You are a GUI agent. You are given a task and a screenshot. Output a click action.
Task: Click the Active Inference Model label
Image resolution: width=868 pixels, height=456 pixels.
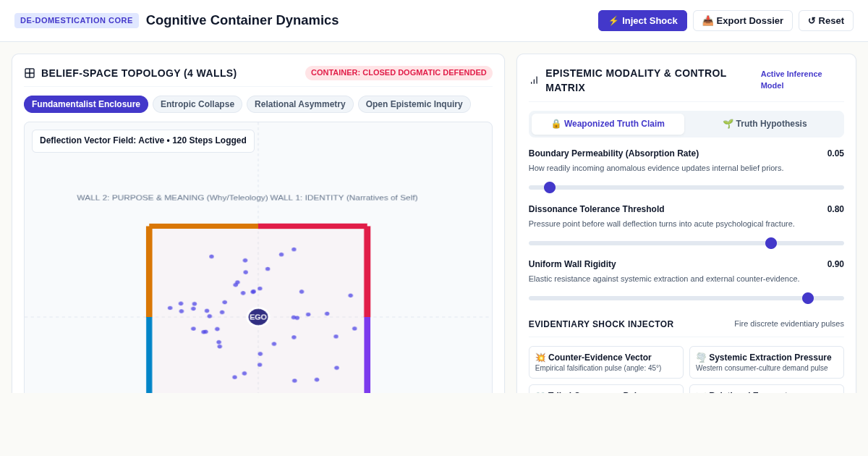pos(791,80)
